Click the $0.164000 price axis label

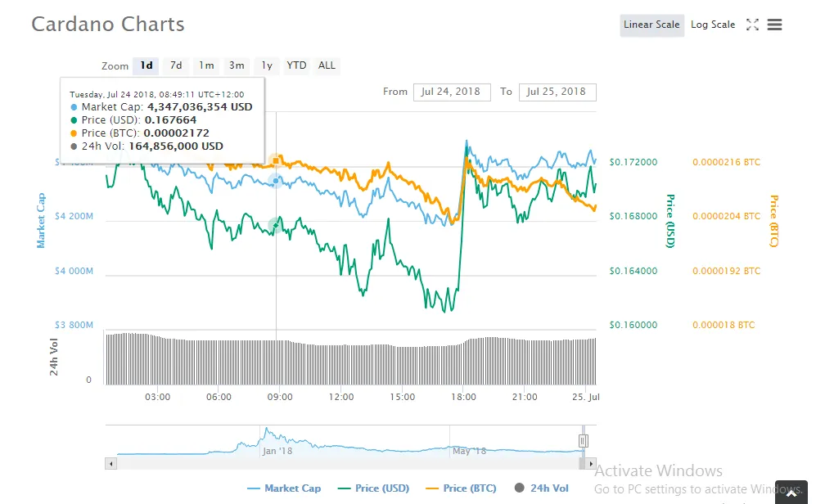pyautogui.click(x=633, y=271)
